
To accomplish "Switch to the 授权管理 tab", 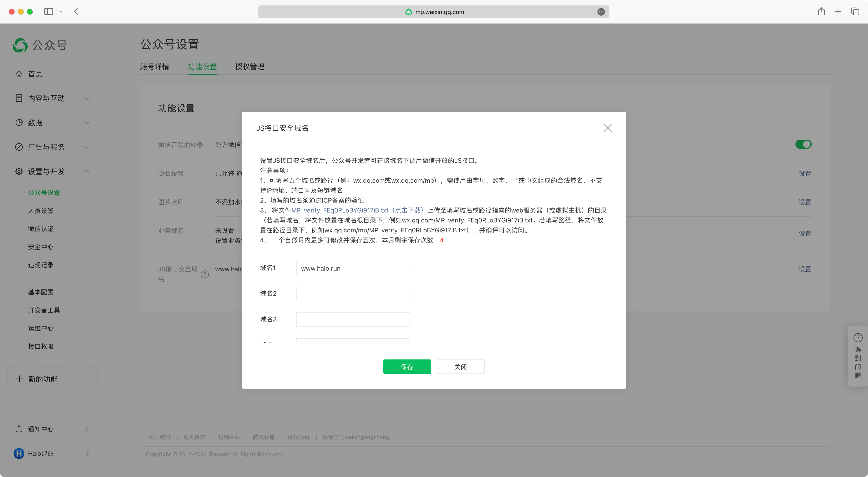I will [x=250, y=67].
